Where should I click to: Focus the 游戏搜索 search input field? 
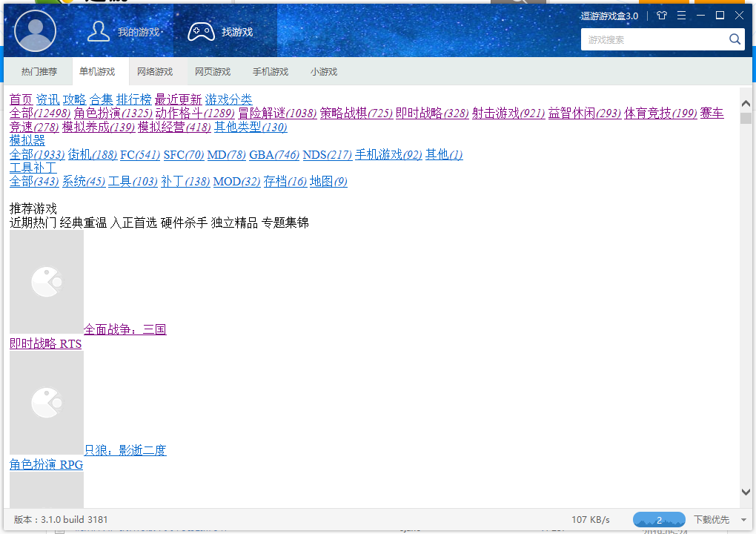[x=654, y=39]
